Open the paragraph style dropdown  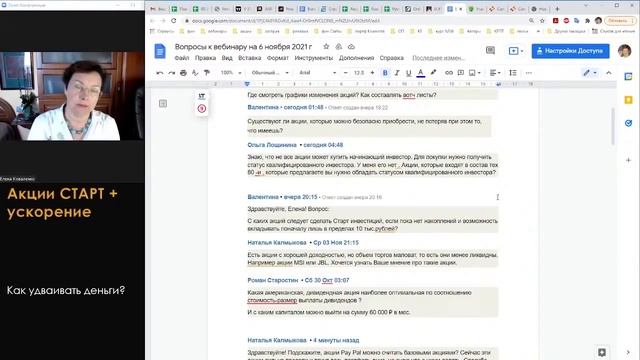click(x=270, y=73)
